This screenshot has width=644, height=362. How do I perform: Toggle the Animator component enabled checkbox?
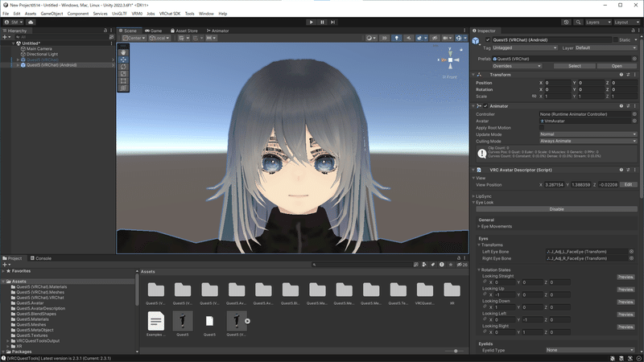[485, 106]
